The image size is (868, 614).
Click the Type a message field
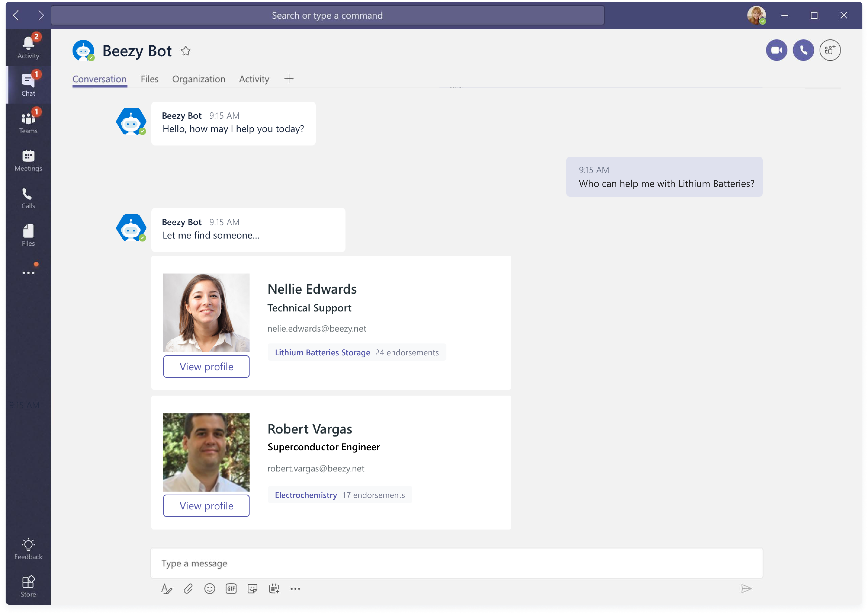(x=456, y=563)
